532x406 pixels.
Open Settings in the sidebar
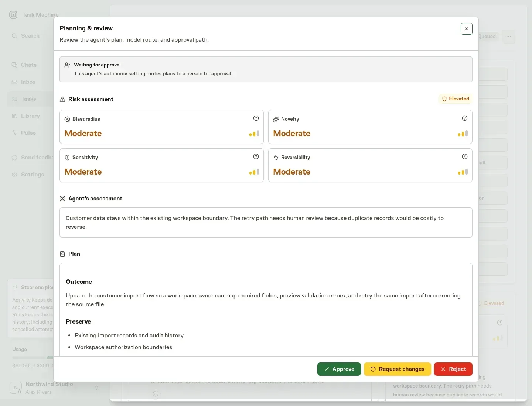coord(30,175)
